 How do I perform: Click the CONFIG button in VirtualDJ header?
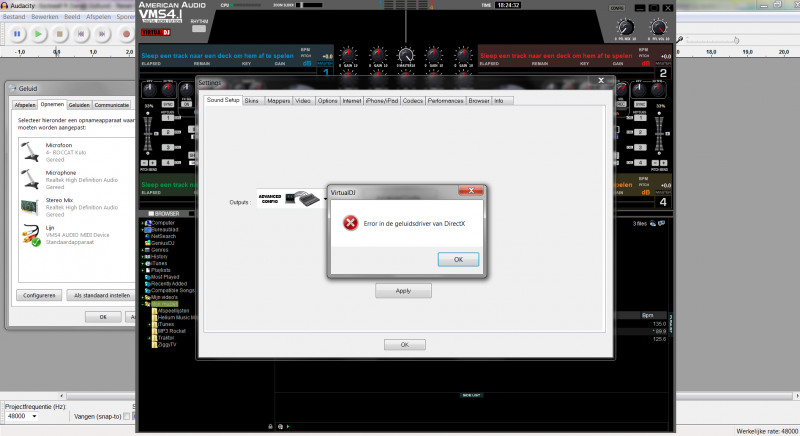(x=617, y=8)
